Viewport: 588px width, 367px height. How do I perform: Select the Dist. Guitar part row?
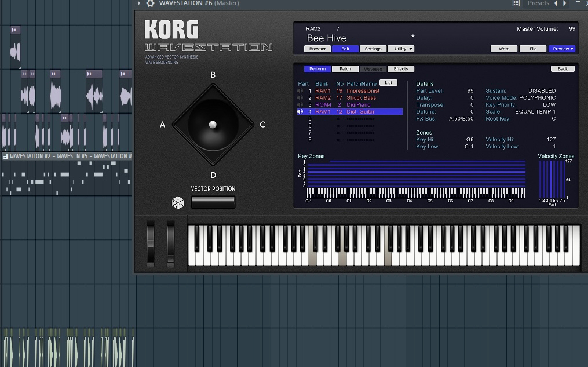(359, 112)
